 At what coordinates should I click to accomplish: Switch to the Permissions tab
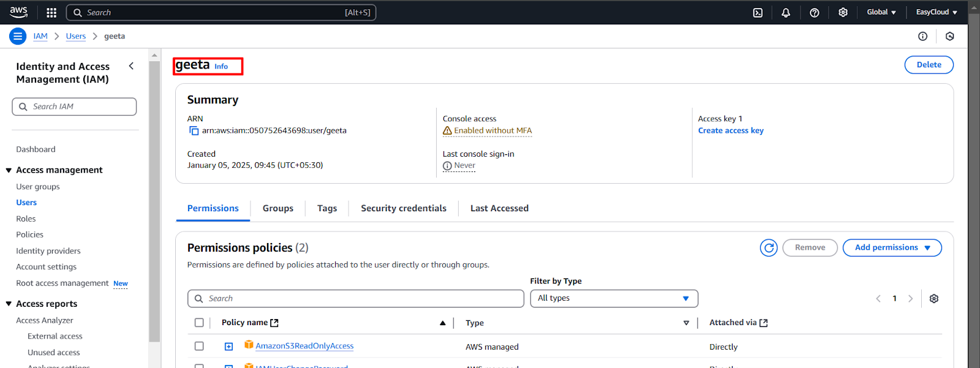213,208
